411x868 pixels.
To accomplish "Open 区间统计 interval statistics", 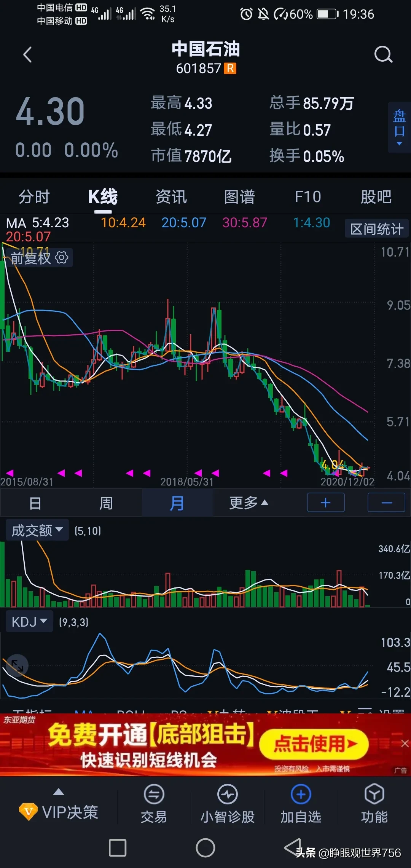I will coord(376,229).
